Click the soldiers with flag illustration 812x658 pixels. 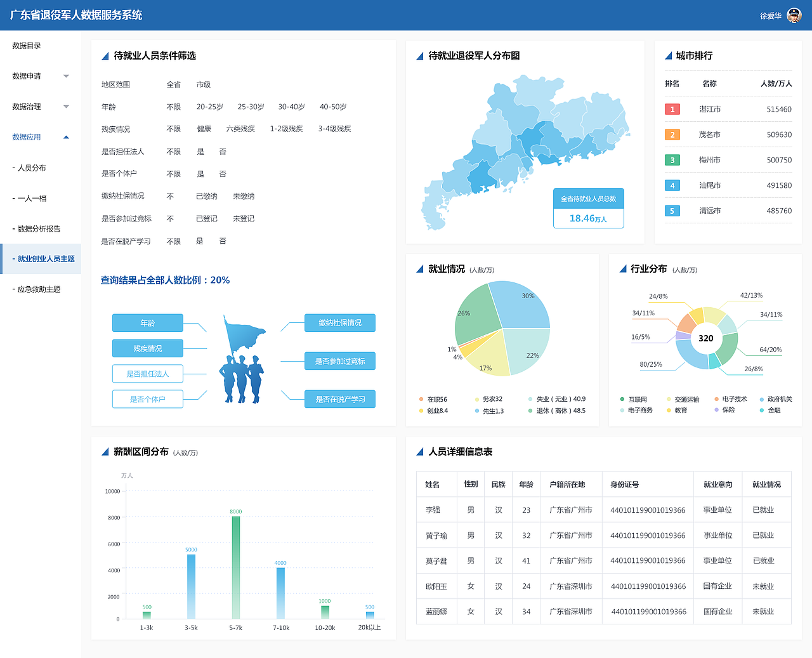(x=242, y=359)
